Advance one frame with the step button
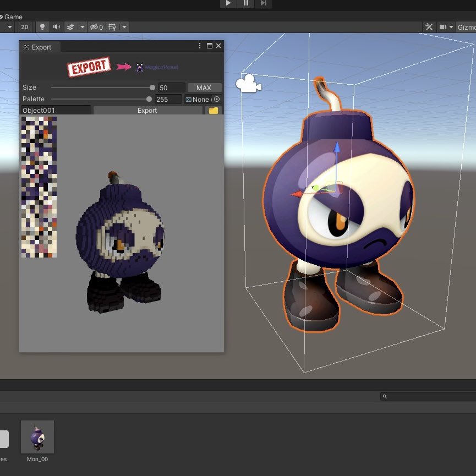 [x=263, y=3]
